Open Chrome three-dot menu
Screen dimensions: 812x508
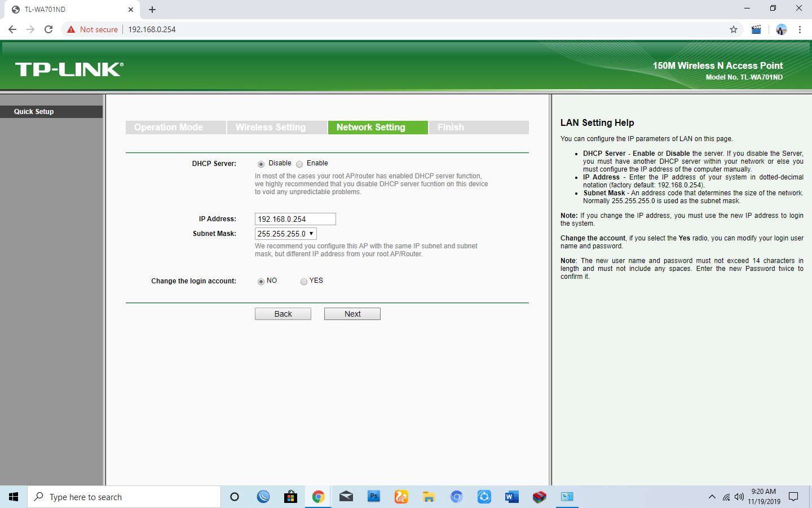tap(800, 29)
